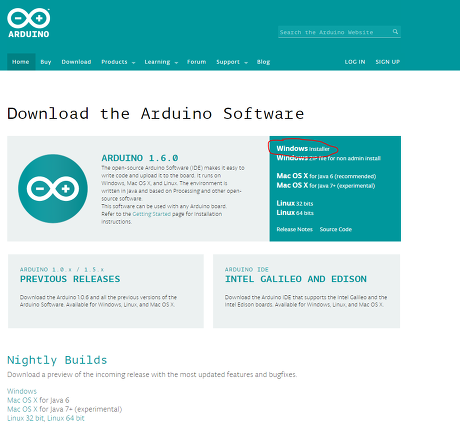Open the Source Code link
460x424 pixels.
[336, 229]
